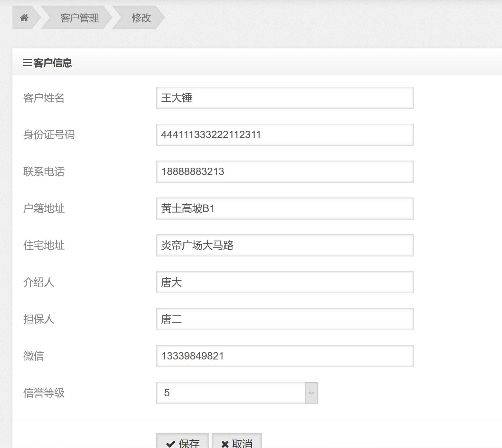Click the 信誉等级 label
The height and width of the screenshot is (448, 502).
tap(44, 393)
